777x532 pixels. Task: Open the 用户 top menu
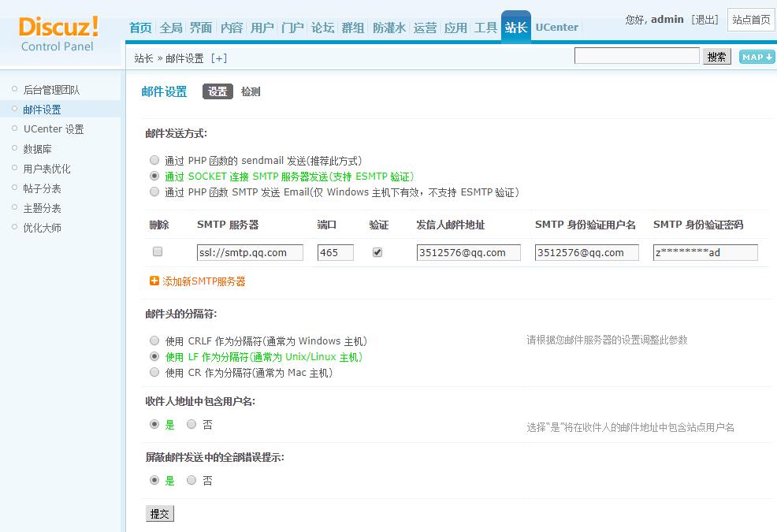click(x=262, y=28)
